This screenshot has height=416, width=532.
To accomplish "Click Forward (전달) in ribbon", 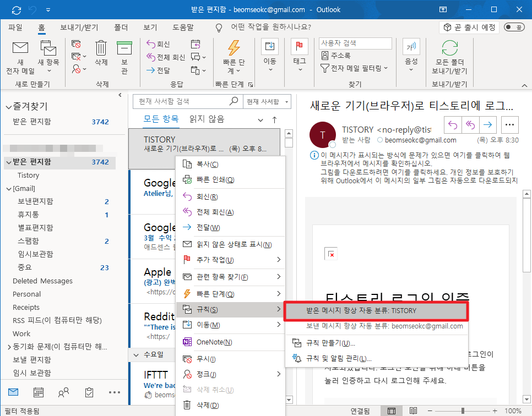I will (x=158, y=70).
